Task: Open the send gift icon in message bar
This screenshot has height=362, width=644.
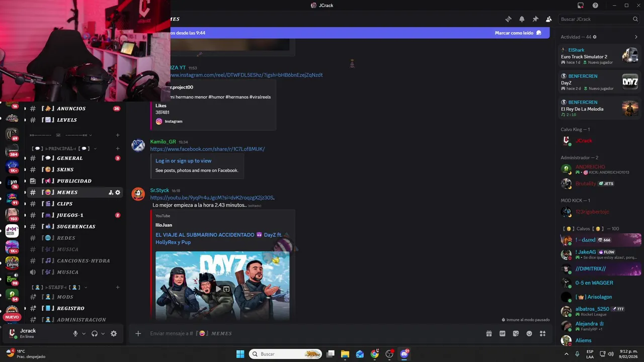Action: click(x=489, y=333)
